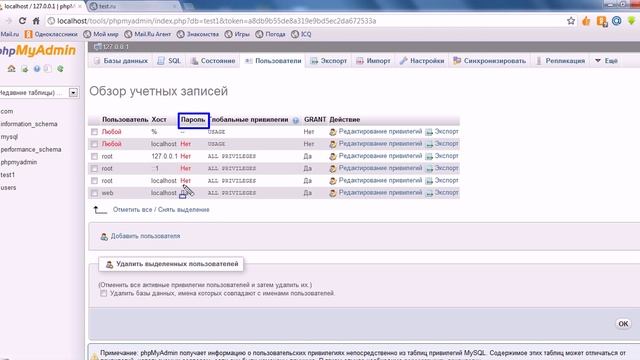Tick checkbox for root on localhost
Viewport: 640px width, 360px height.
94,181
